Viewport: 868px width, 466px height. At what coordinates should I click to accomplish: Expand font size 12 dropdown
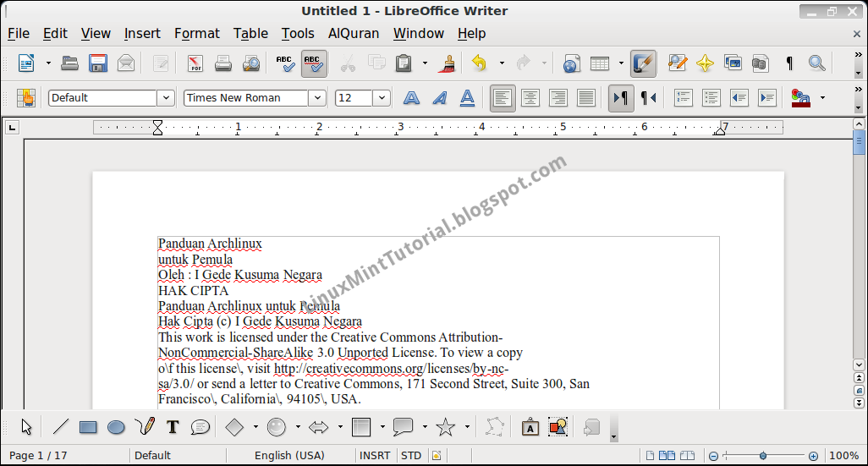coord(382,98)
